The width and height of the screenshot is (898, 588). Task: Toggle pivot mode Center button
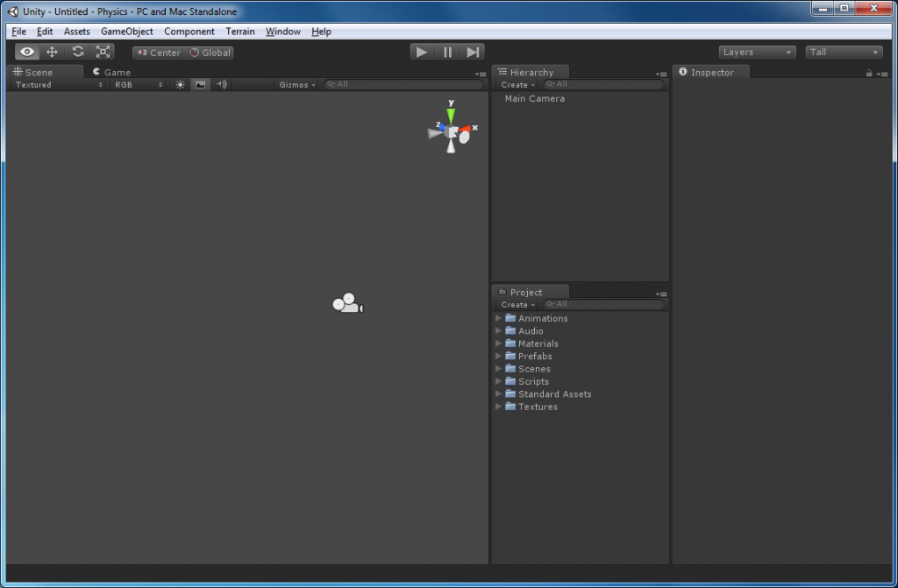click(x=159, y=53)
